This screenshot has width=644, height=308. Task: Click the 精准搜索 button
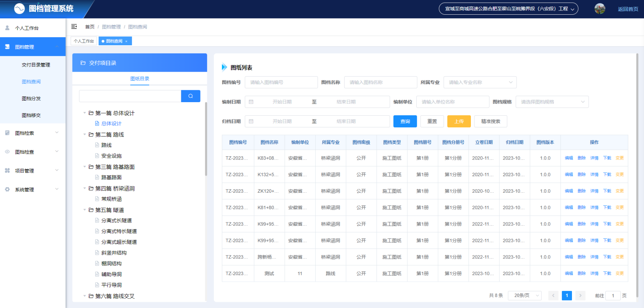[x=491, y=121]
